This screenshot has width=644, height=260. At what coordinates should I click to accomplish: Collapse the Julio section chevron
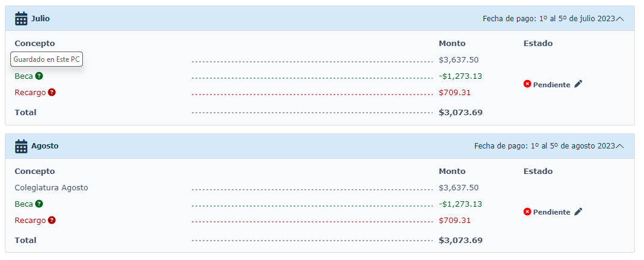(620, 19)
